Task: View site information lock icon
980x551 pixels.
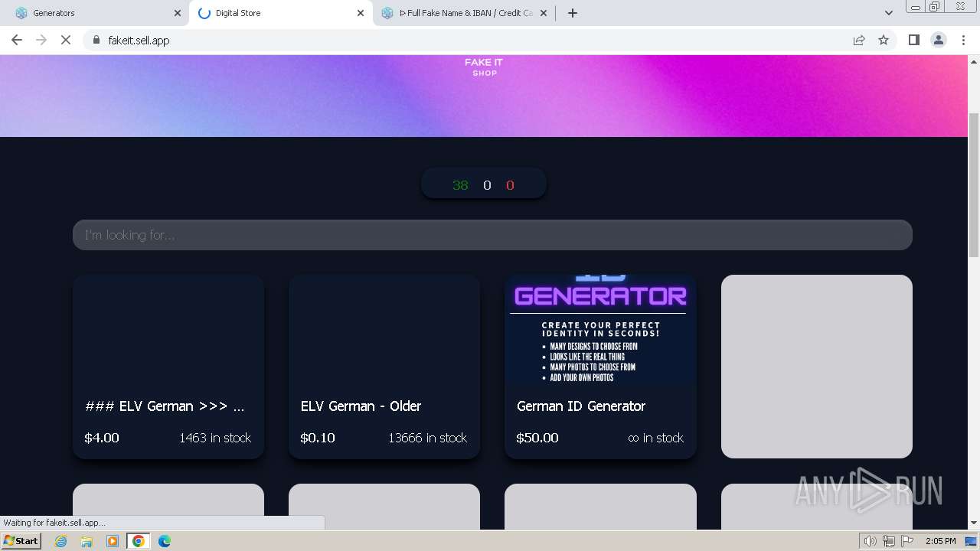Action: 96,40
